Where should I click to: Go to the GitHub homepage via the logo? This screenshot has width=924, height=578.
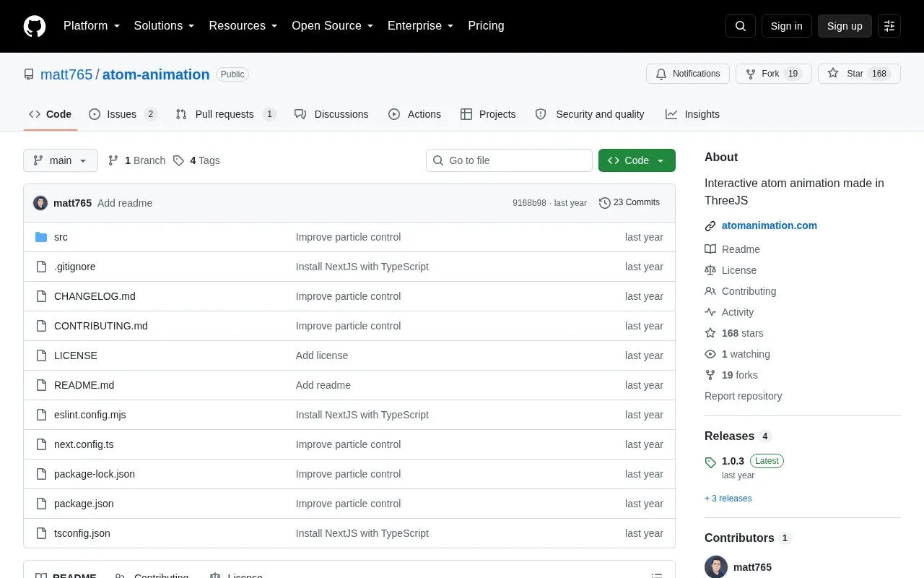tap(35, 26)
